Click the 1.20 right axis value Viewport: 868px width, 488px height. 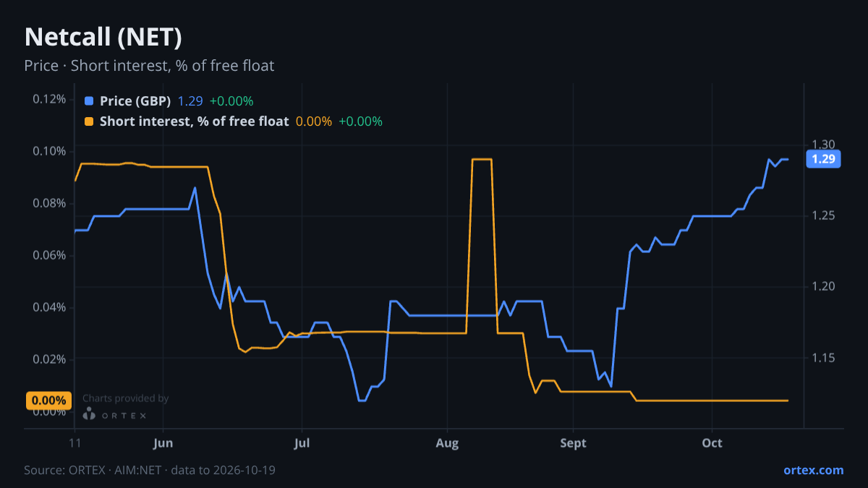click(824, 286)
